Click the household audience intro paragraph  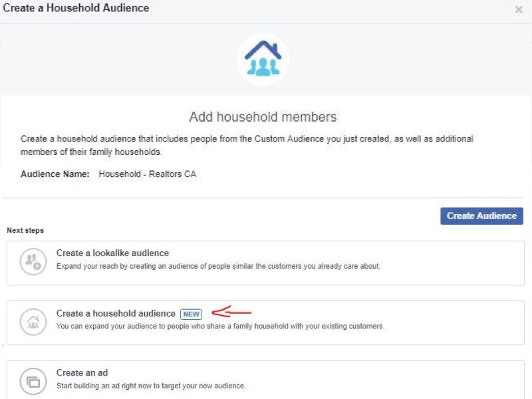[x=247, y=145]
